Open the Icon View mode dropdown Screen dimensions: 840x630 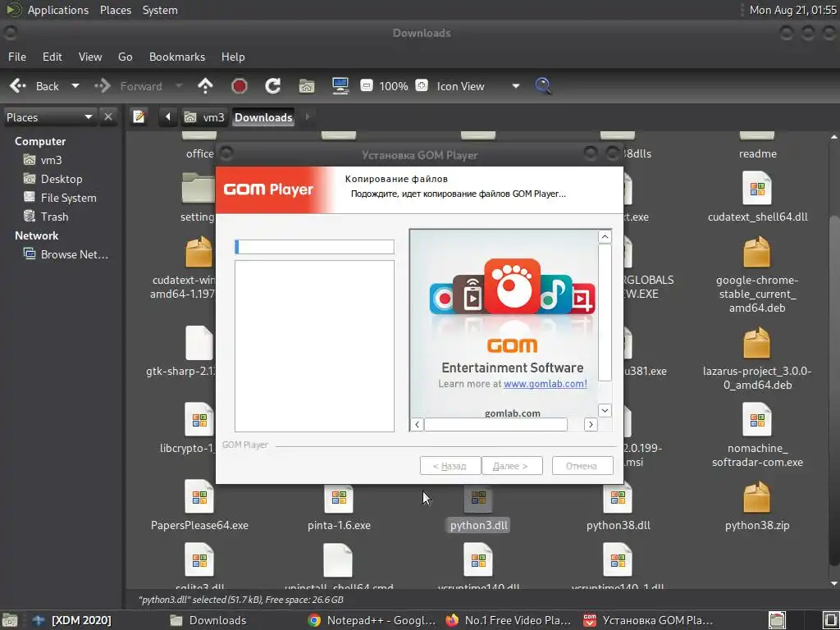pos(477,86)
